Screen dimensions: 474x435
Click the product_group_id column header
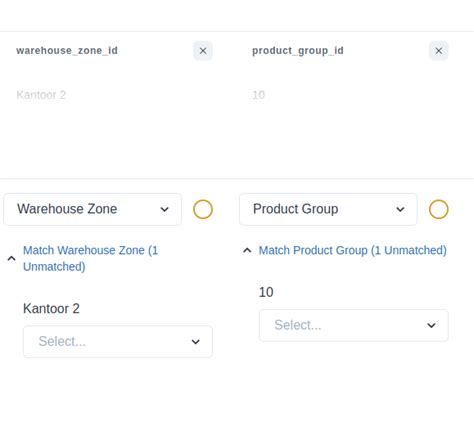[298, 51]
